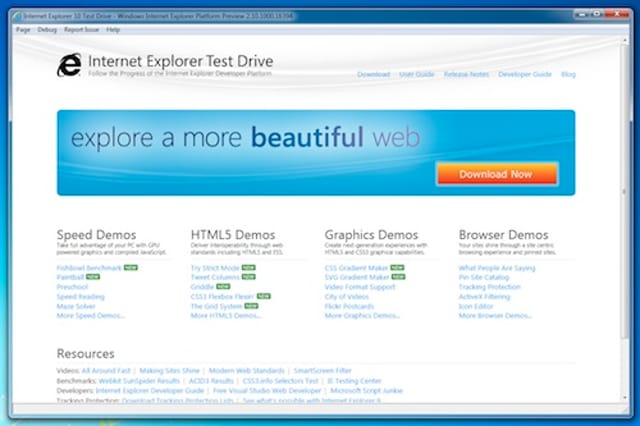This screenshot has height=426, width=640.
Task: Open Tracking Protection demo link
Action: point(490,287)
